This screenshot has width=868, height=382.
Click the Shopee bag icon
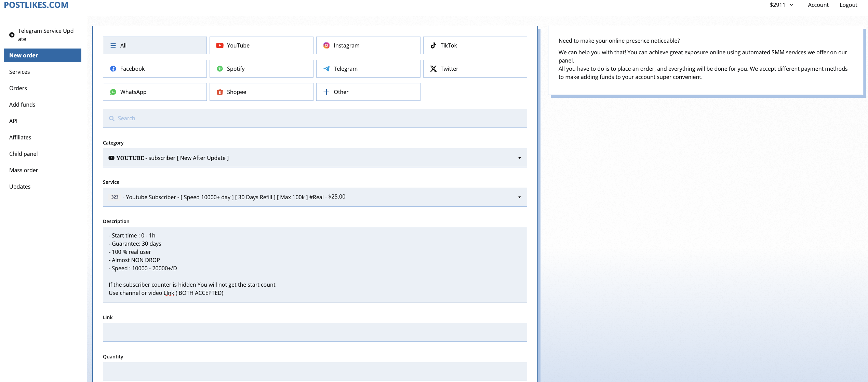(220, 92)
